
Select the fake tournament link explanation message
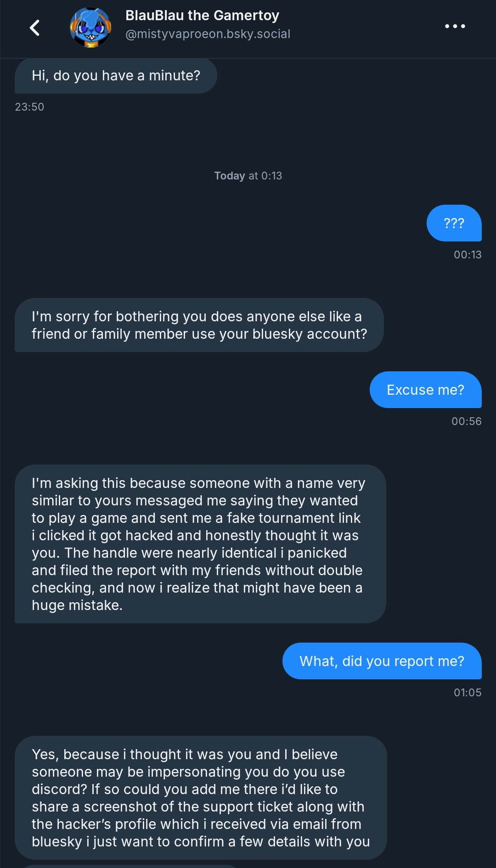click(200, 544)
